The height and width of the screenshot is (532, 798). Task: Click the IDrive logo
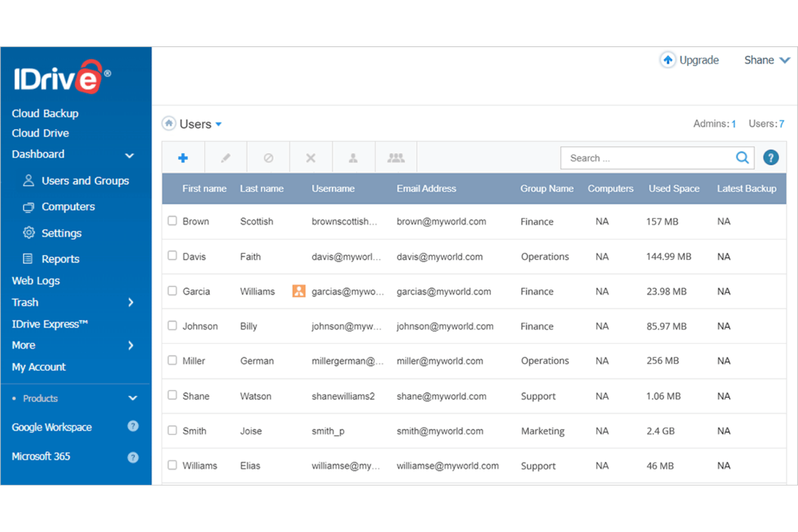pyautogui.click(x=62, y=77)
